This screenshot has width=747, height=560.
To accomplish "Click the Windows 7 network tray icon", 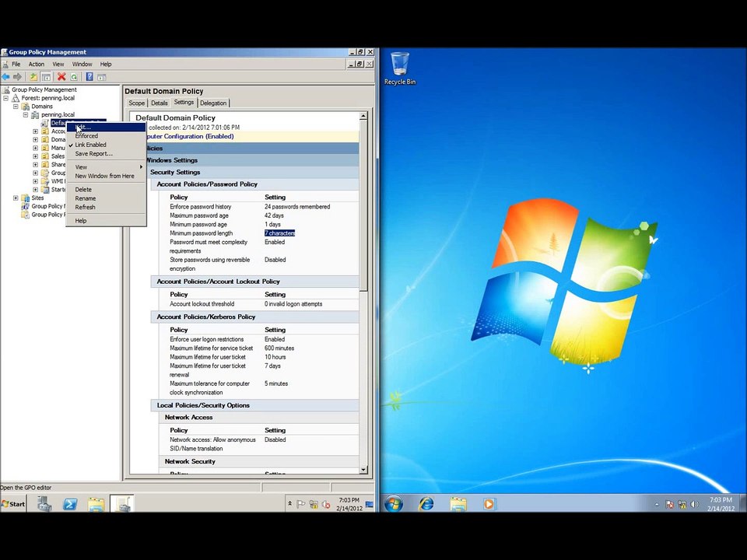I will tap(682, 504).
